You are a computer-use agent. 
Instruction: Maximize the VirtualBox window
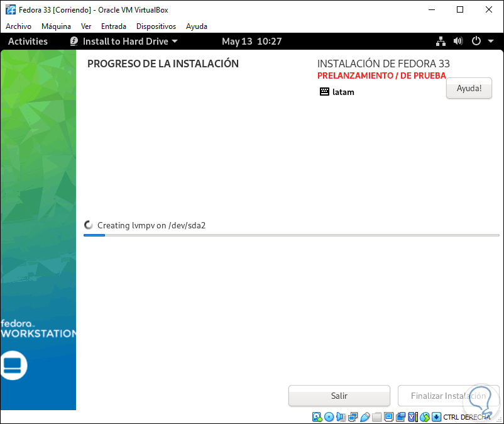pos(460,9)
